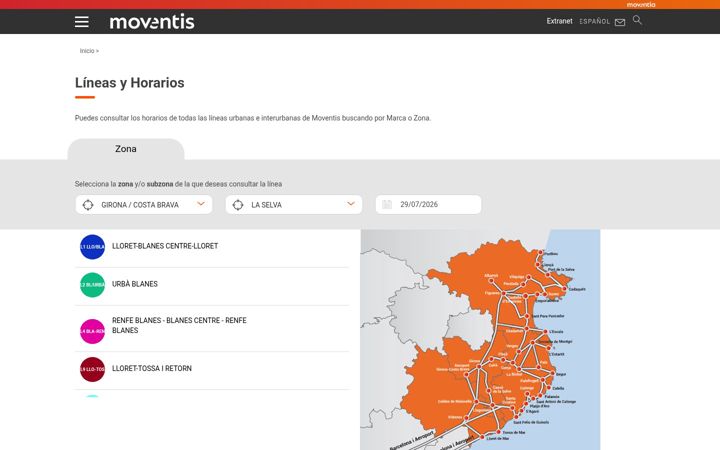Screen dimensions: 720x450
Task: Select the Zona tab
Action: click(126, 149)
